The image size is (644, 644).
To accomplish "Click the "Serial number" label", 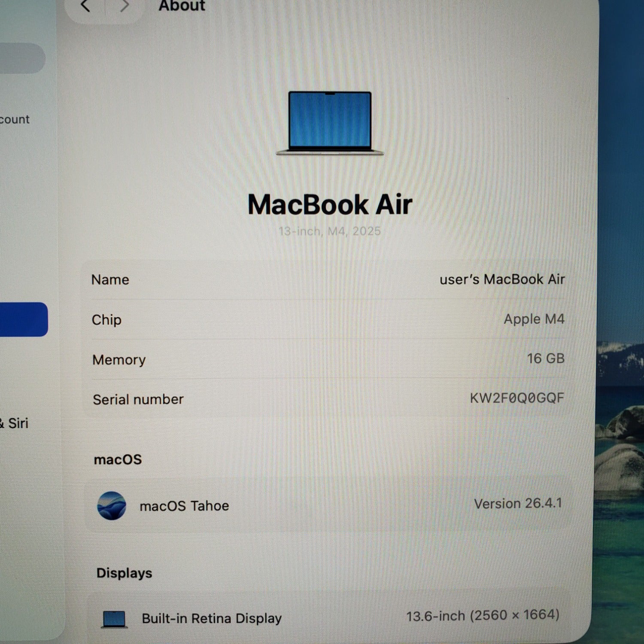I will (x=138, y=400).
